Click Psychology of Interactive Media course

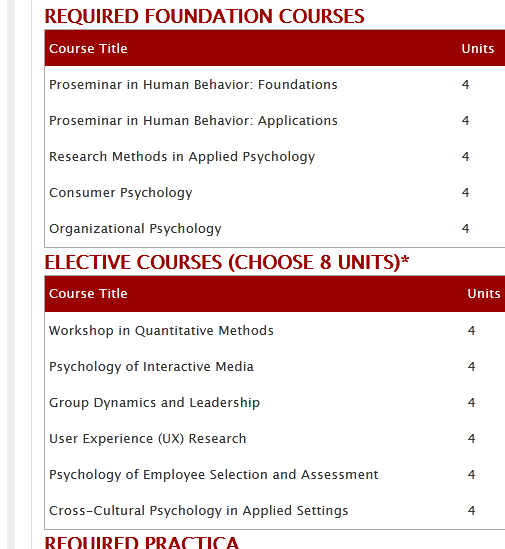tap(151, 367)
